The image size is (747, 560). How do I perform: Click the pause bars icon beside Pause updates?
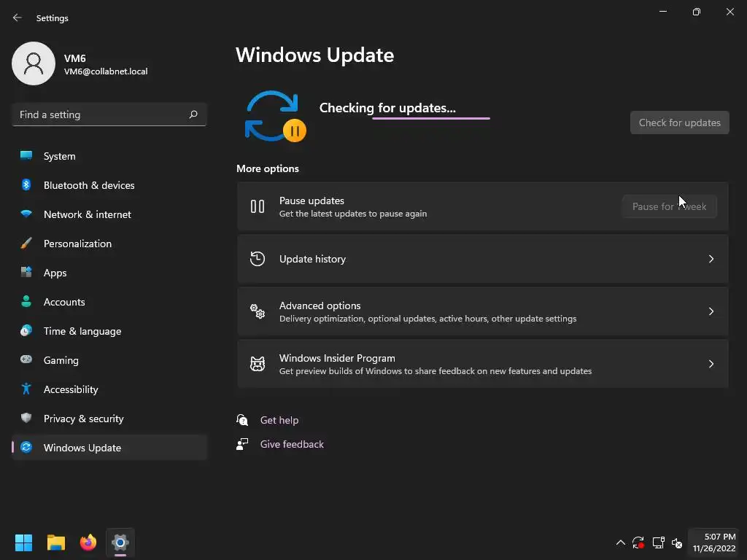click(x=258, y=206)
